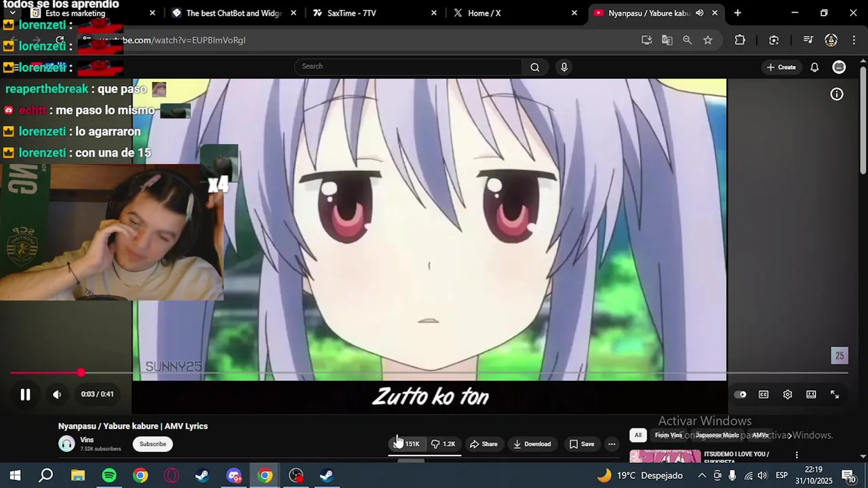Open Google Lens screenshot search icon

tap(774, 40)
